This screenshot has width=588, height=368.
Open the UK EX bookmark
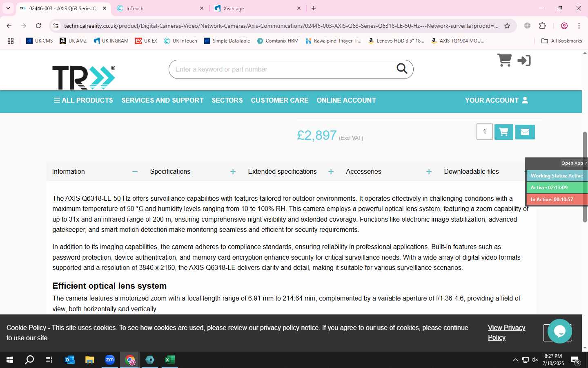coord(146,41)
